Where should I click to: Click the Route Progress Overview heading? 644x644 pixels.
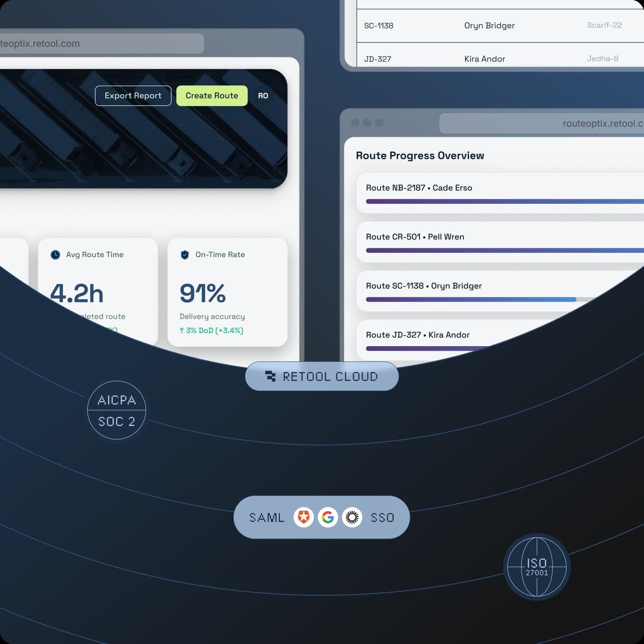click(420, 155)
